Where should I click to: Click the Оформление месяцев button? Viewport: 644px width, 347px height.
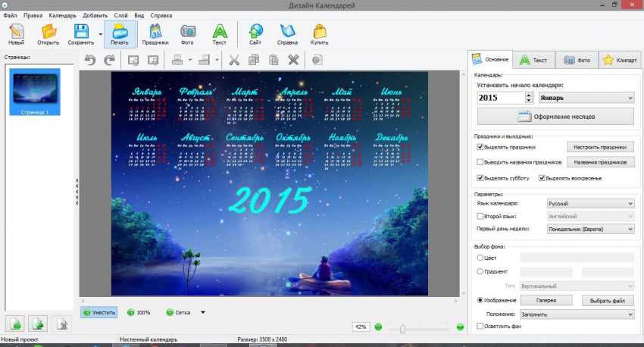click(555, 117)
